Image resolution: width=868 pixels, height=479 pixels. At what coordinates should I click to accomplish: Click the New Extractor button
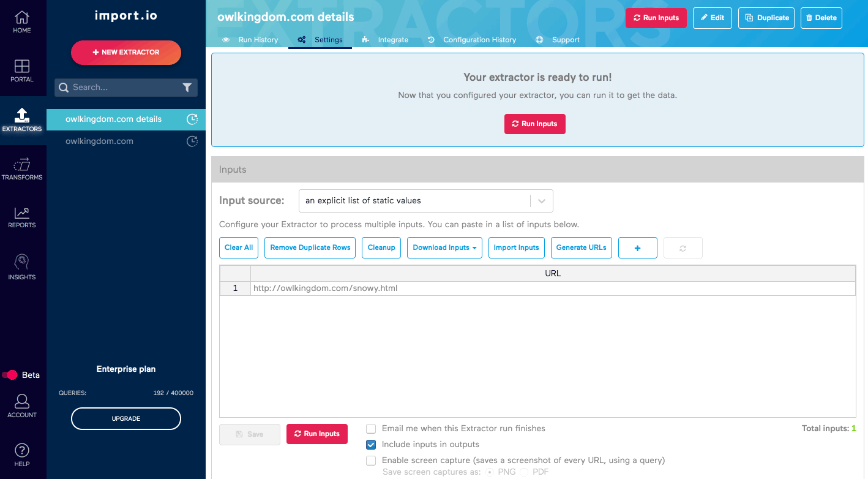[x=125, y=53]
